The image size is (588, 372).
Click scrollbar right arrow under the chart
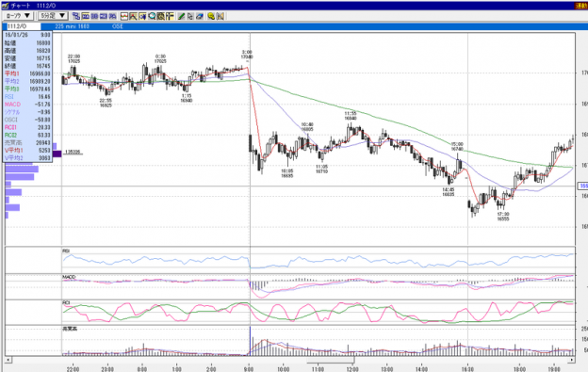tap(571, 360)
